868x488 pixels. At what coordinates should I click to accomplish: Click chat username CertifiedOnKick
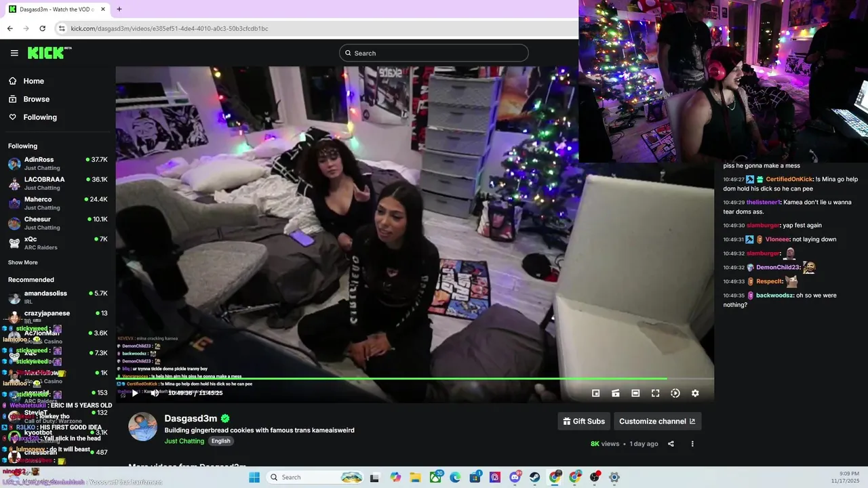790,180
